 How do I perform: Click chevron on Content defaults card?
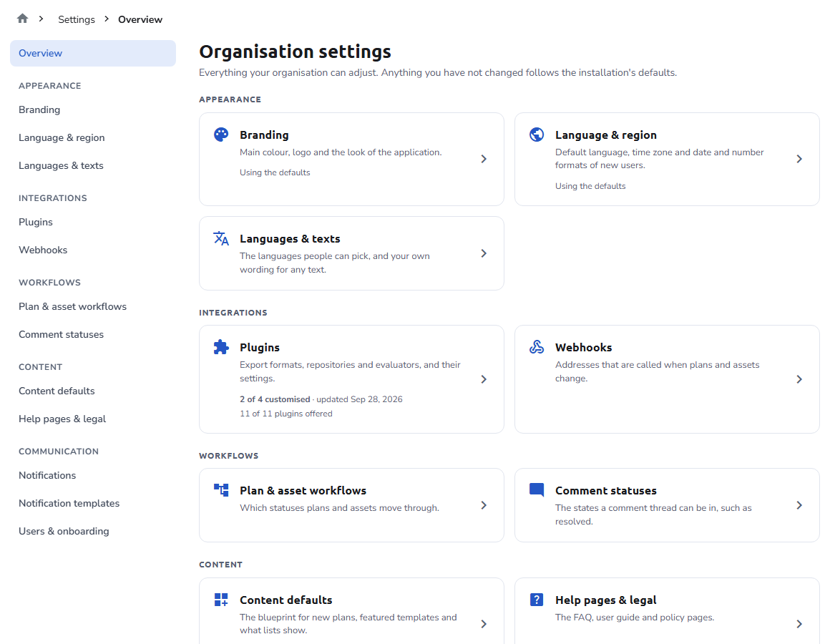(x=483, y=624)
